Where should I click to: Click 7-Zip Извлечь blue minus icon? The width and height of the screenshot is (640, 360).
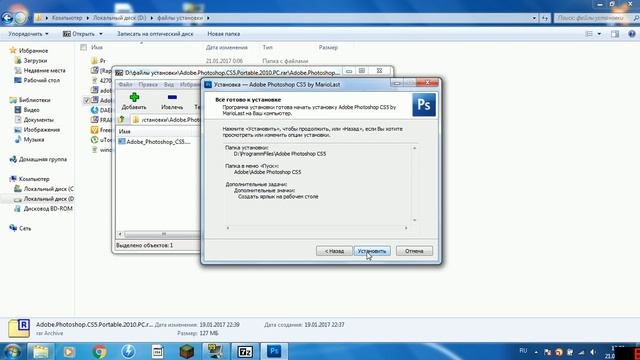coord(172,97)
